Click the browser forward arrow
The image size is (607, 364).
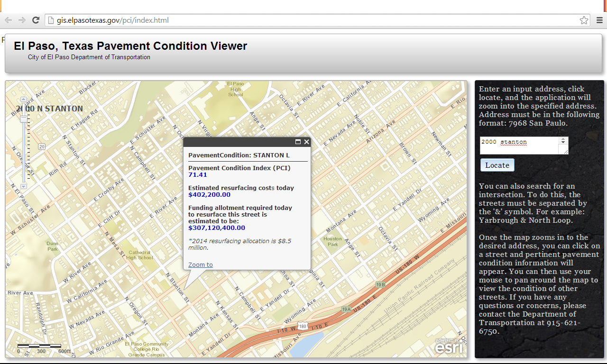pos(22,20)
